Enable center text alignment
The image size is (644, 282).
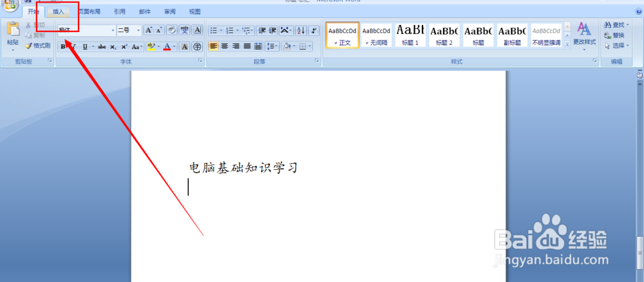click(x=225, y=46)
